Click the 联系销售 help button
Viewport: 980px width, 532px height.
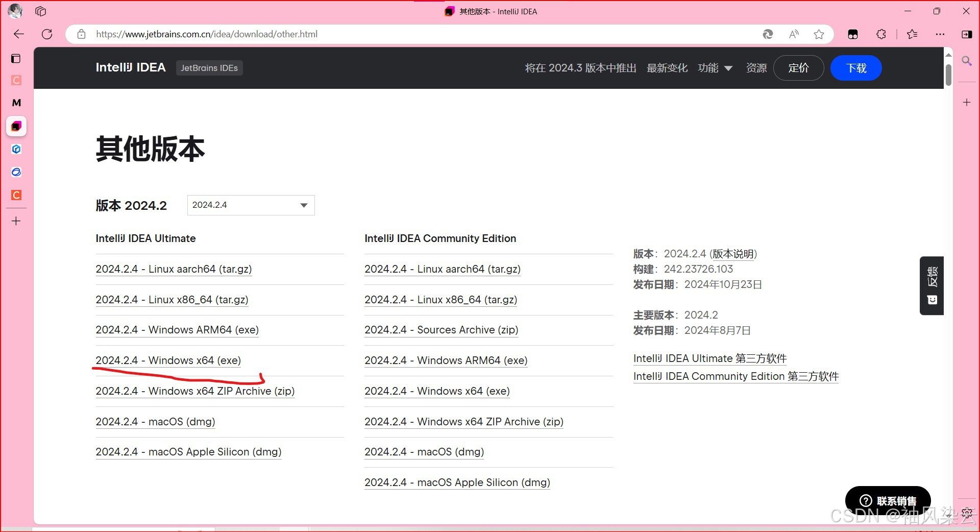click(x=888, y=501)
